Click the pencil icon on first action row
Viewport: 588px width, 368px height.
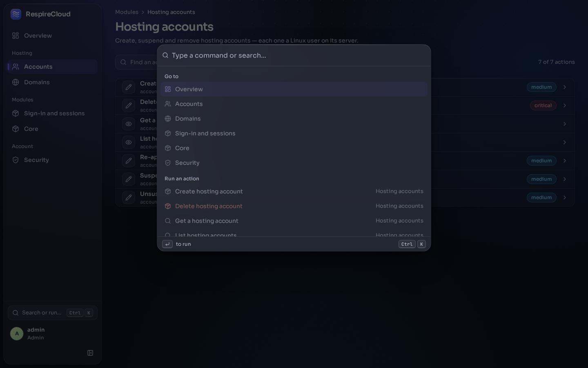129,87
